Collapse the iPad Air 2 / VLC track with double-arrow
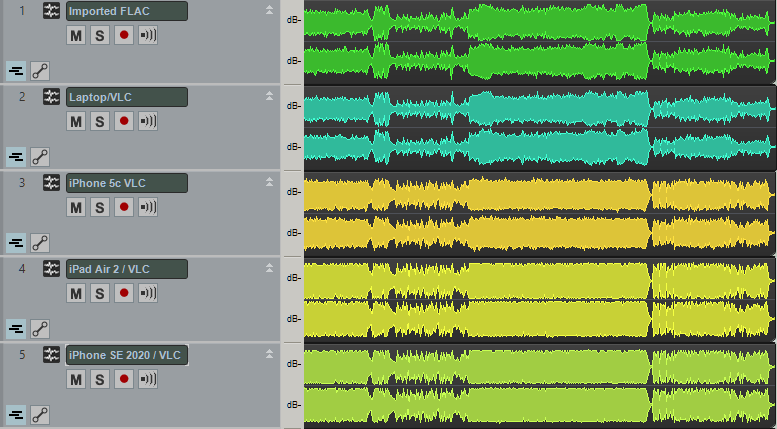This screenshot has height=429, width=777. (269, 268)
